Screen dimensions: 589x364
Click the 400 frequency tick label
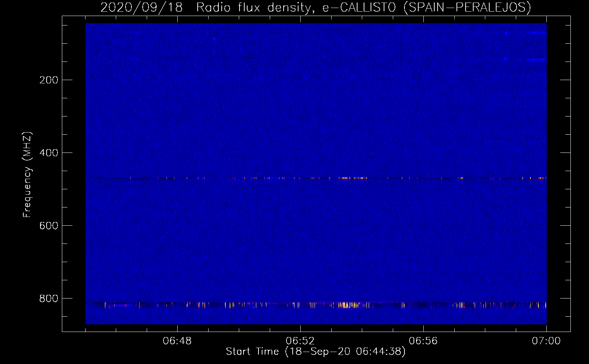click(x=49, y=153)
